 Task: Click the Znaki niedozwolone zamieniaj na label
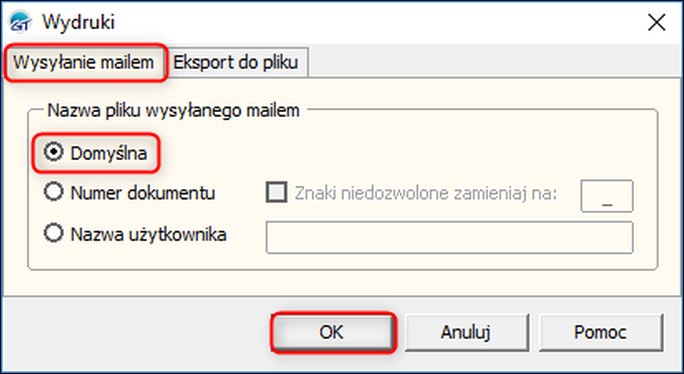pyautogui.click(x=426, y=193)
